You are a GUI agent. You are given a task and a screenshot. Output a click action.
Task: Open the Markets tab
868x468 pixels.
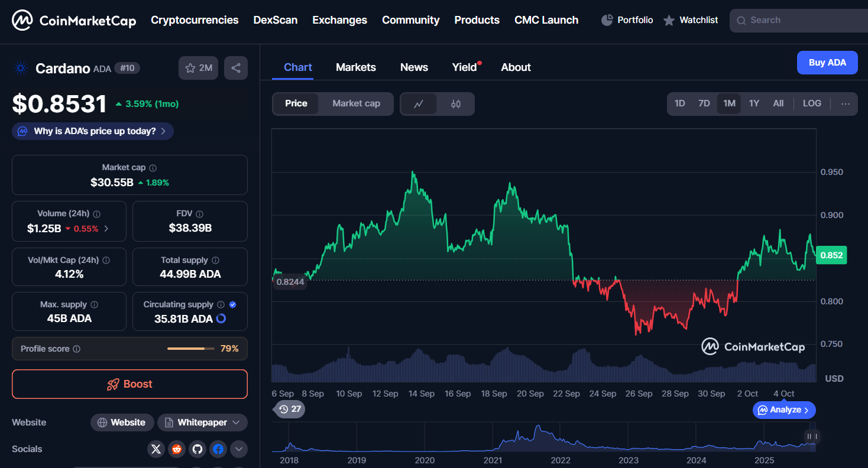coord(355,67)
